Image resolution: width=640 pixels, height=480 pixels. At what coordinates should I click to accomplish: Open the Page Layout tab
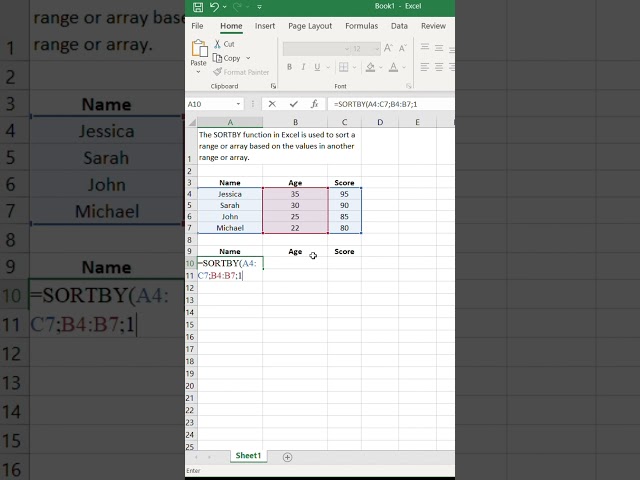310,26
